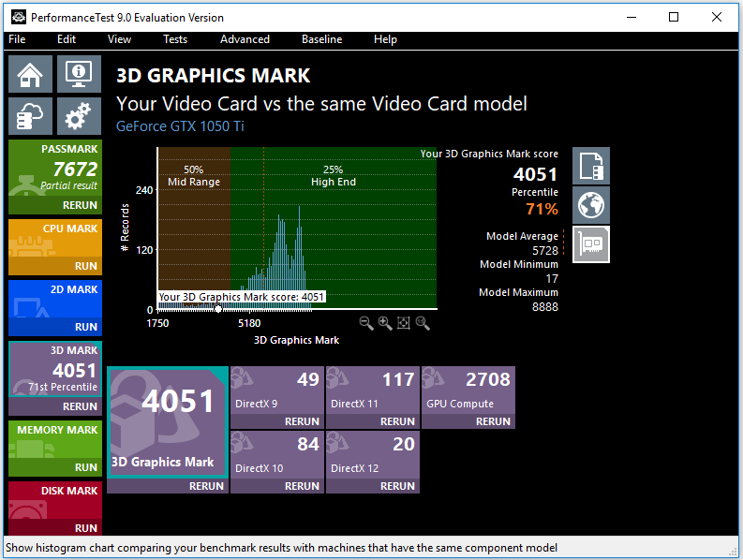Click the PerformanceTest app icon in title bar
This screenshot has height=560, width=743.
pos(19,18)
